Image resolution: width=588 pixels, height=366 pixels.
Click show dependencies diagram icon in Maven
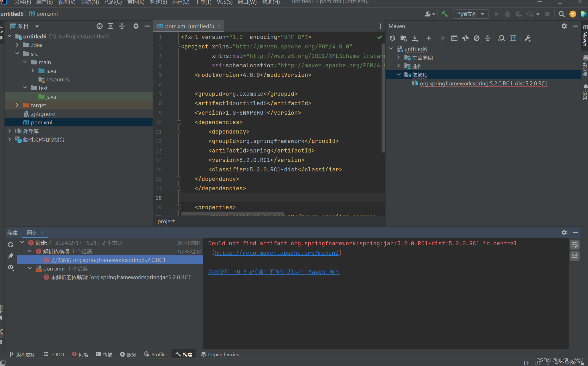(x=513, y=38)
